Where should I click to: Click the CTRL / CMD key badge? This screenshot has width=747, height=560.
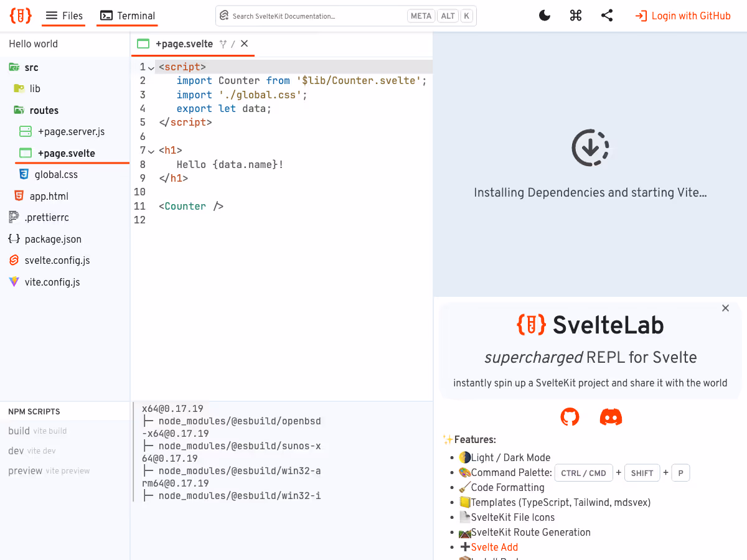(x=583, y=473)
